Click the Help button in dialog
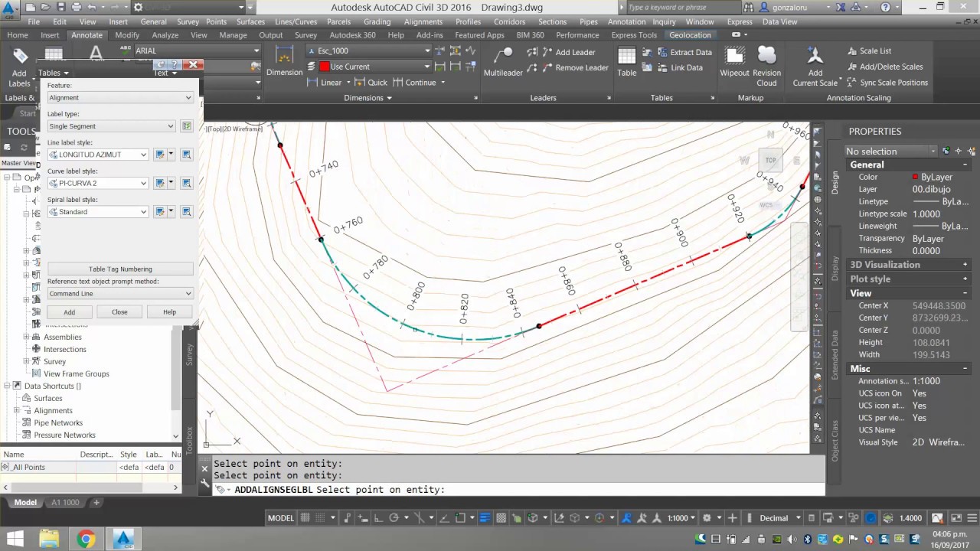The width and height of the screenshot is (980, 551). 169,312
